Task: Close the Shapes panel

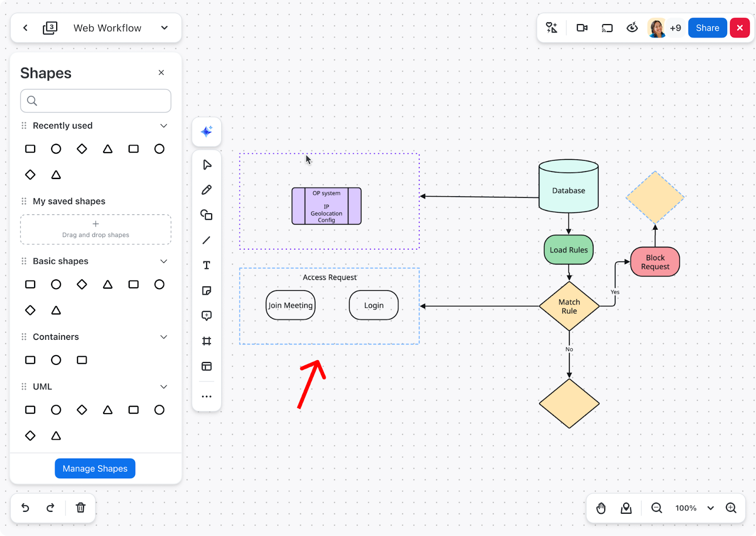Action: tap(161, 73)
